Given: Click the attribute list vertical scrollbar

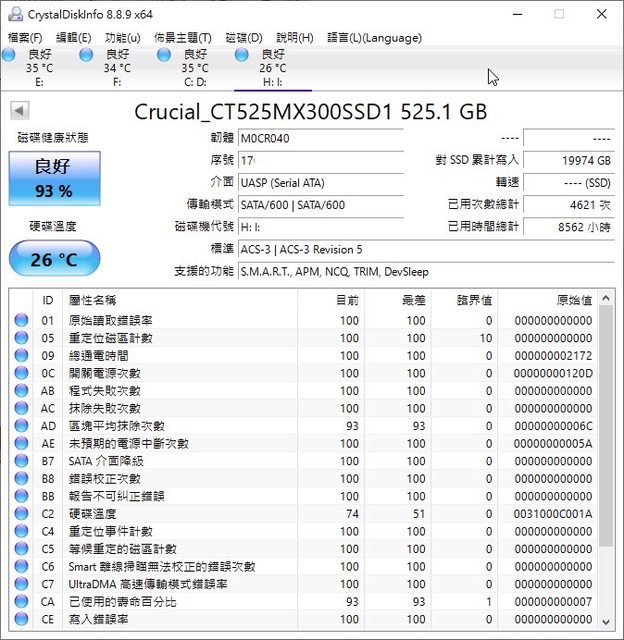Looking at the screenshot, I should [606, 450].
